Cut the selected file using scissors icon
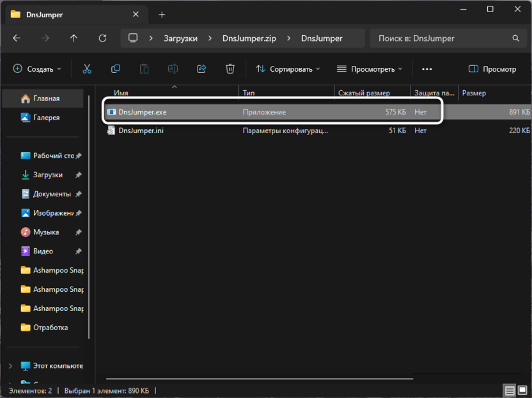Image resolution: width=532 pixels, height=398 pixels. click(86, 68)
